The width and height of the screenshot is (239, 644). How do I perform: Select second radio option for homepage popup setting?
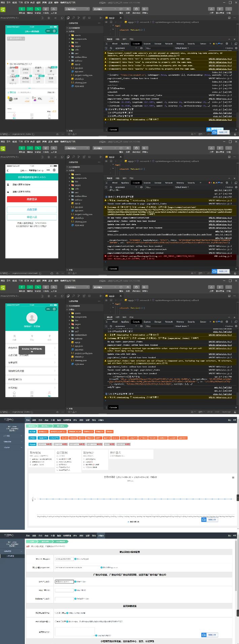click(62, 613)
